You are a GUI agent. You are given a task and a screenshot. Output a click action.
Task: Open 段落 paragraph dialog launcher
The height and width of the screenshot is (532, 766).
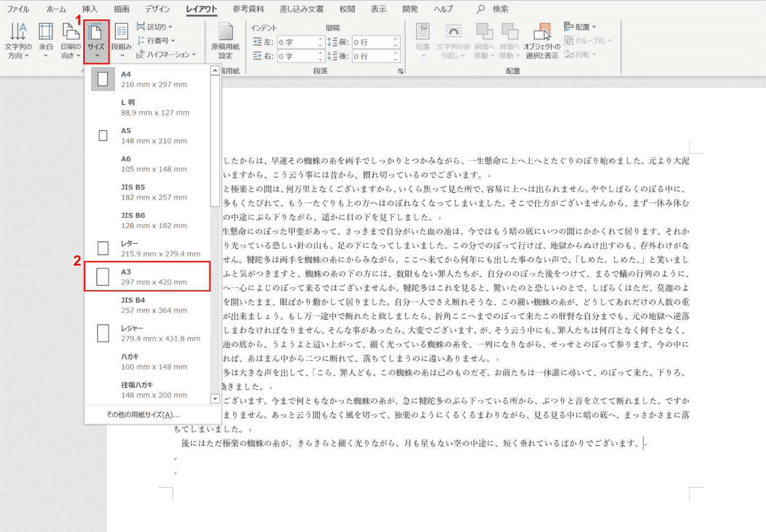(401, 71)
